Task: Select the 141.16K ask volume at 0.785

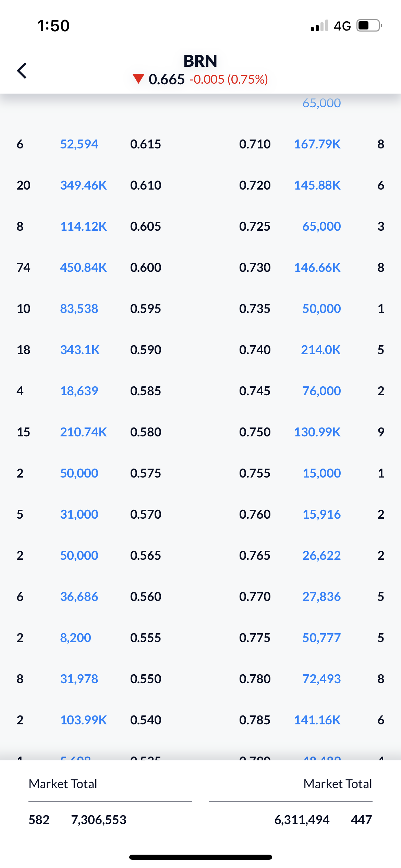Action: pos(317,720)
